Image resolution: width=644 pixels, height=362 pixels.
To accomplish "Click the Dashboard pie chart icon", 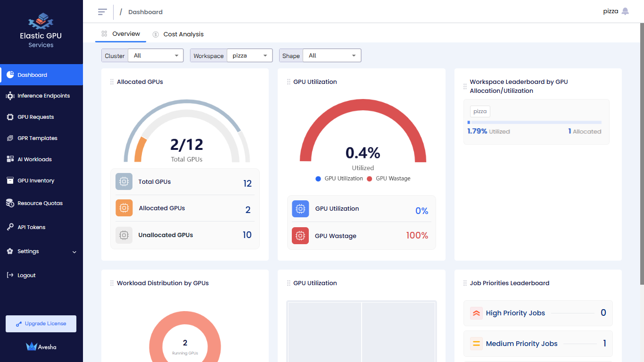I will tap(10, 75).
